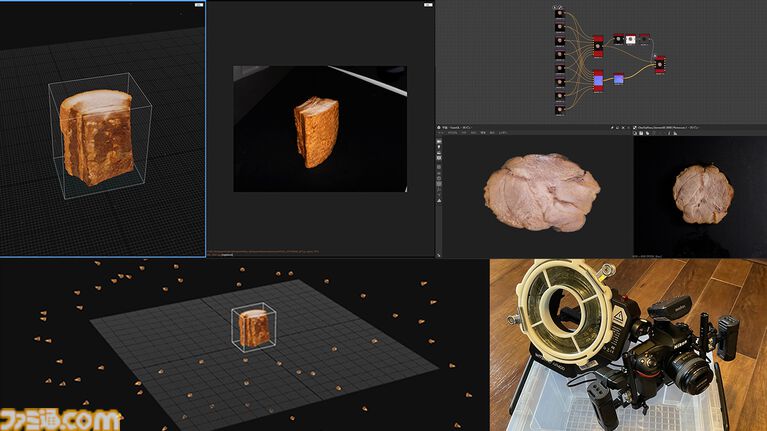767x431 pixels.
Task: Select the dark node right of the white node
Action: [x=645, y=38]
